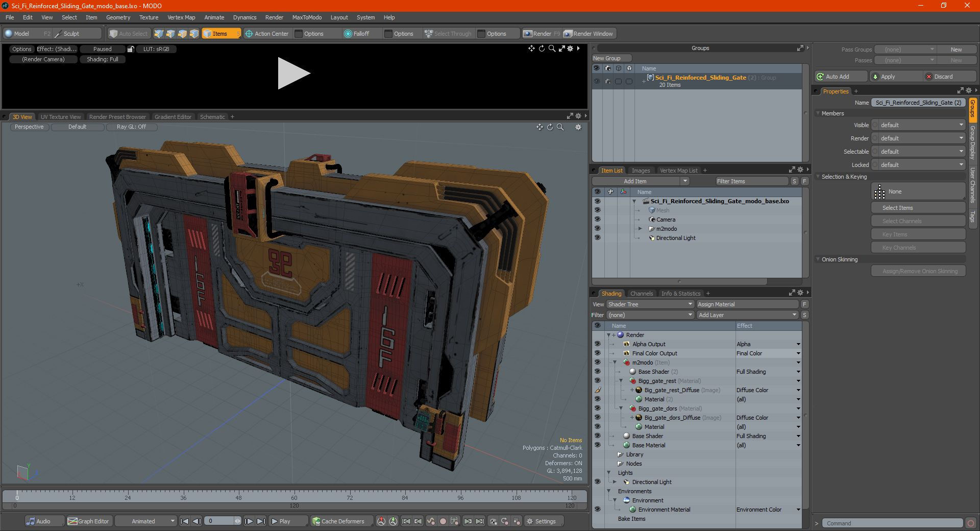The height and width of the screenshot is (531, 980).
Task: Switch to Channels tab
Action: [x=641, y=294]
